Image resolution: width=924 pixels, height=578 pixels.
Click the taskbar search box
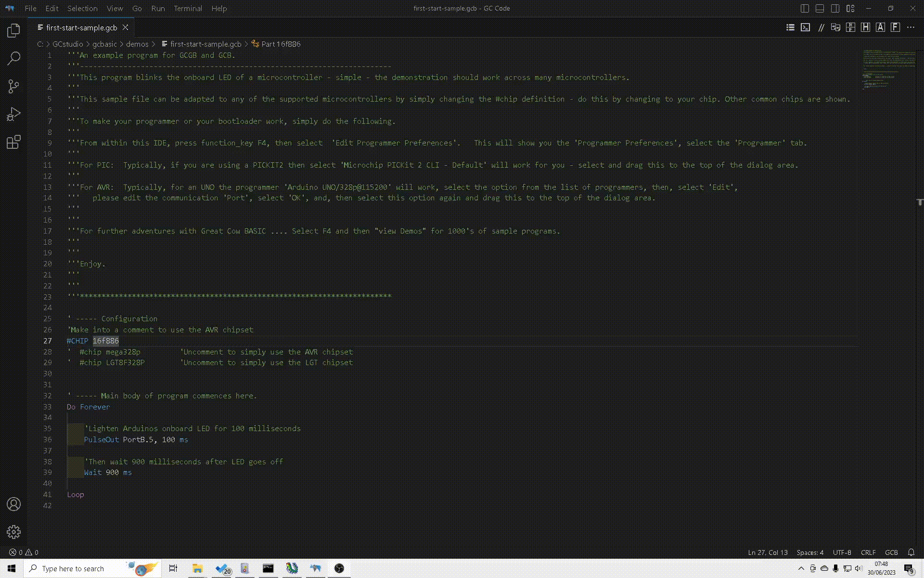[91, 568]
